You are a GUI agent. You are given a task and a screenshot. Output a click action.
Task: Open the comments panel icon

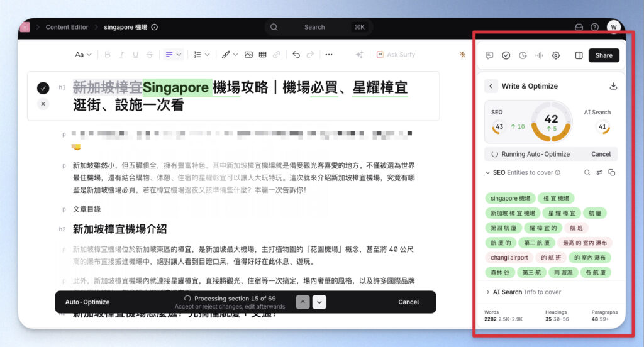coord(489,55)
